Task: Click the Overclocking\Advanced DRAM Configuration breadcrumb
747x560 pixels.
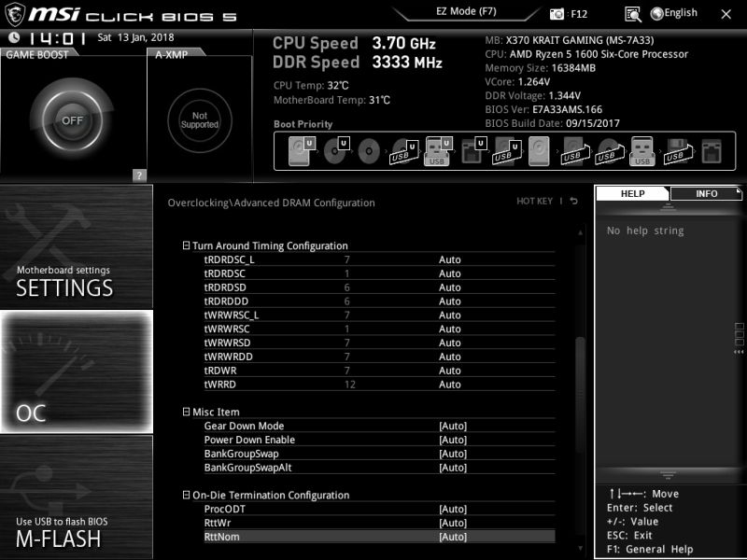Action: pyautogui.click(x=271, y=203)
